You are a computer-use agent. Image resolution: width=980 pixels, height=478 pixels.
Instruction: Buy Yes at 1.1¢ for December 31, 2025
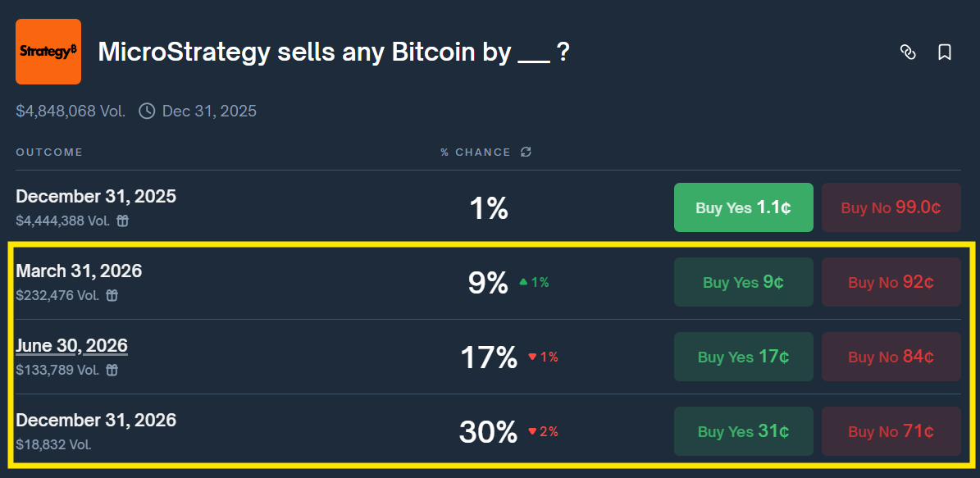pyautogui.click(x=743, y=207)
